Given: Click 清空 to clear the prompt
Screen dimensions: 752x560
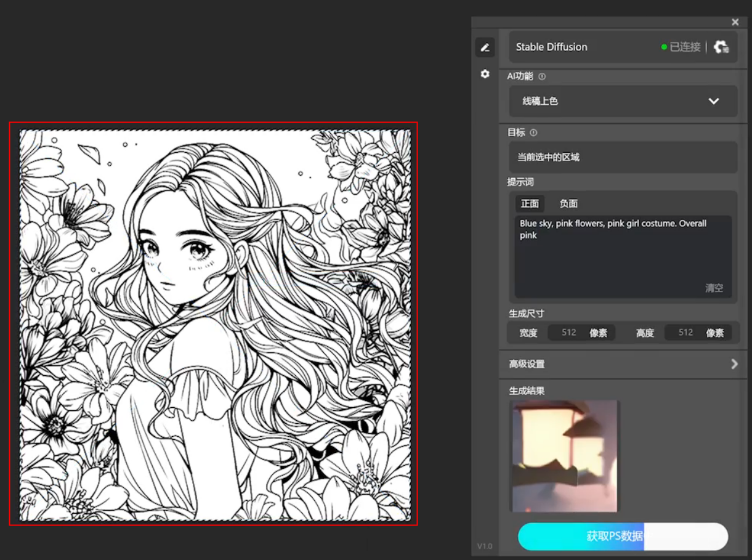Looking at the screenshot, I should tap(714, 288).
